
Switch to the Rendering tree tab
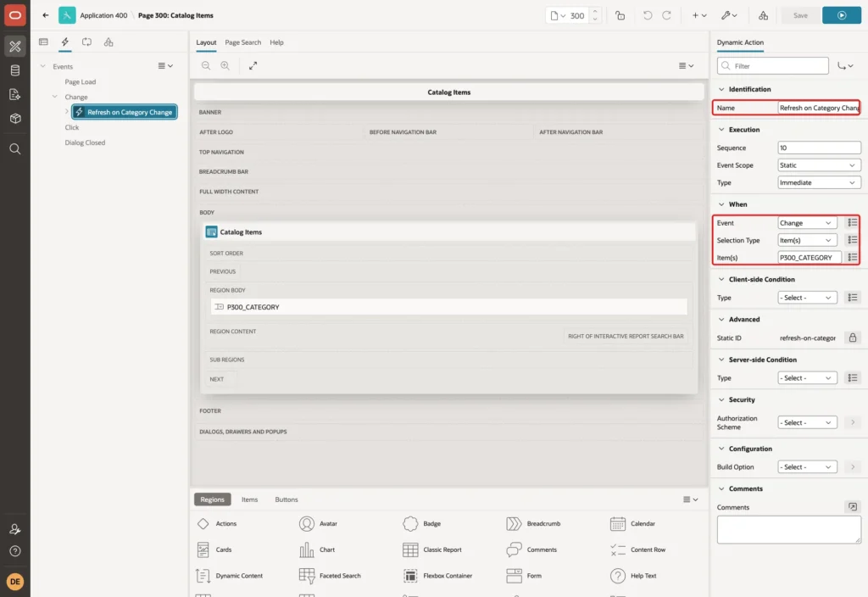coord(43,42)
